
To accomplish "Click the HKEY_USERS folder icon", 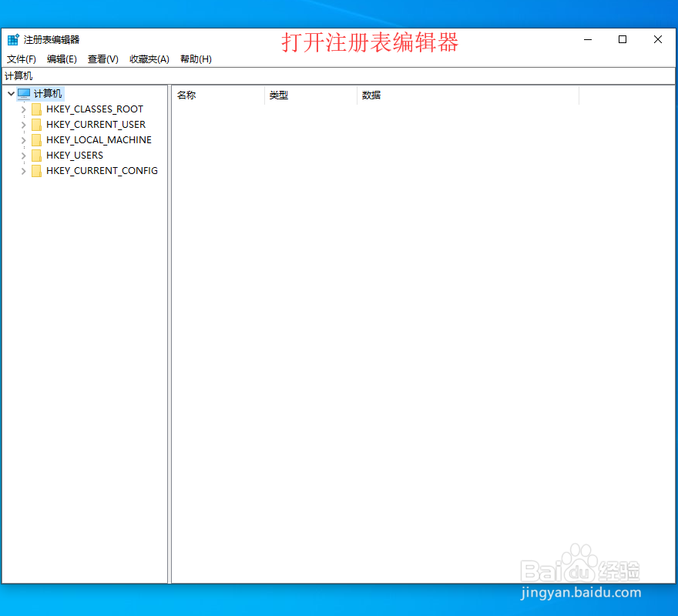I will click(37, 156).
